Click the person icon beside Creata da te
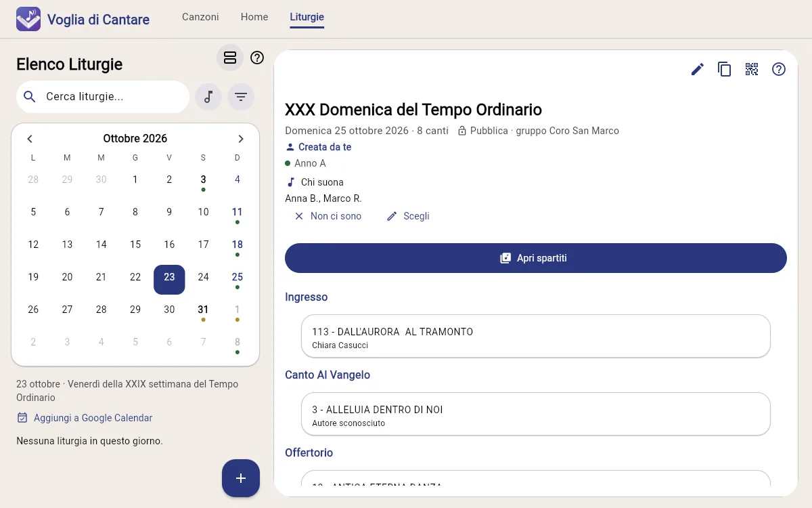 click(290, 147)
